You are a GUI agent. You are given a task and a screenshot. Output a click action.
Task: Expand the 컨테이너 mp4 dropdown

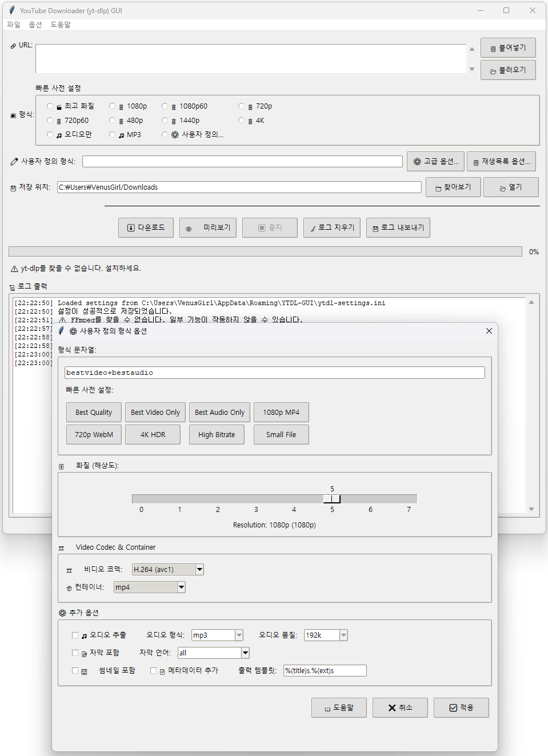(181, 587)
